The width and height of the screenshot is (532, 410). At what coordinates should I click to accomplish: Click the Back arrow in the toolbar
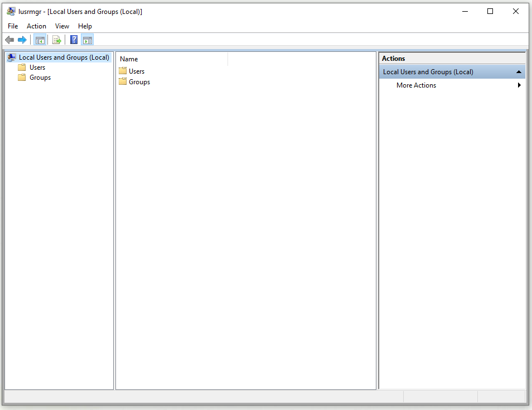point(9,40)
